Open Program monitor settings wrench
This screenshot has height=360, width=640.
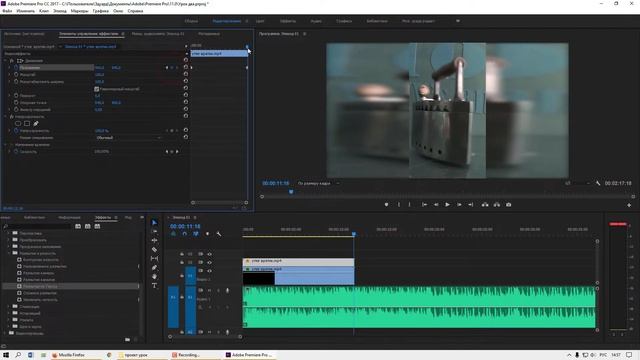[x=598, y=183]
